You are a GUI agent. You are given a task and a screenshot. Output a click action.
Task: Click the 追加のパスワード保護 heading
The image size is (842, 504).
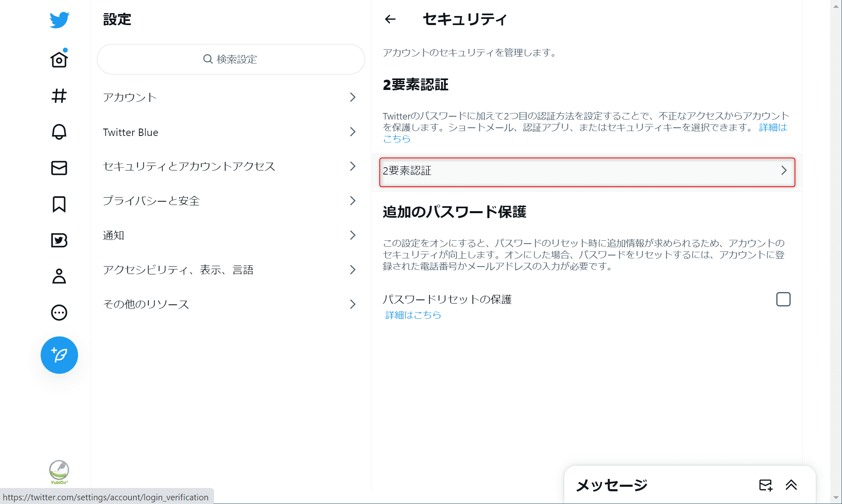[454, 212]
